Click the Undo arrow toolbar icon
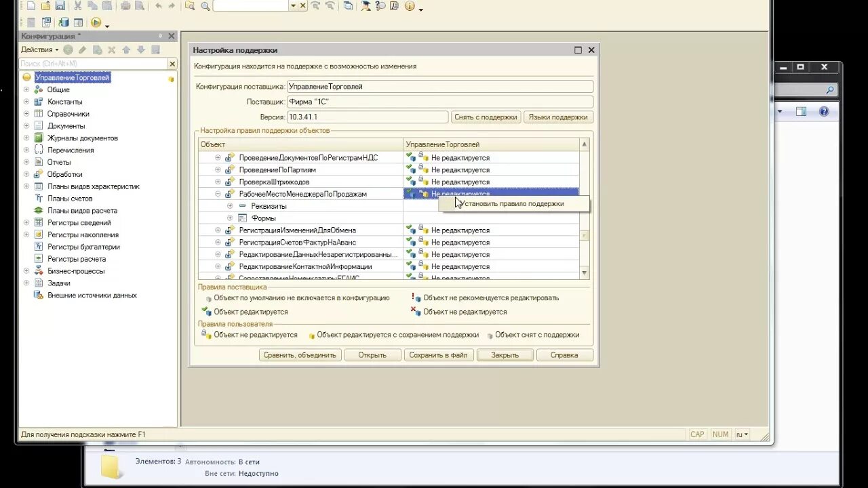Screen dimensions: 868x488 pyautogui.click(x=158, y=5)
